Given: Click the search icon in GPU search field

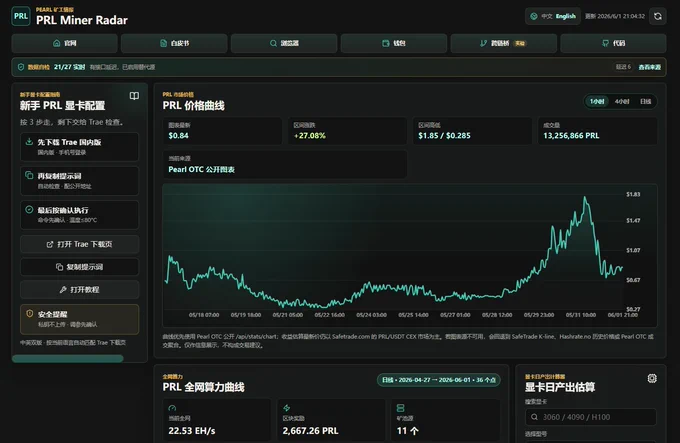Looking at the screenshot, I should pyautogui.click(x=534, y=417).
